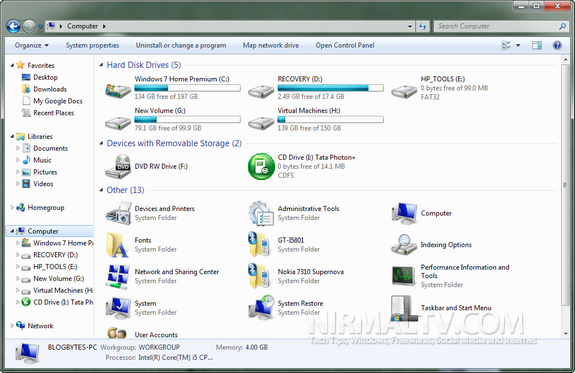Open the Administrative Tools icon
The height and width of the screenshot is (373, 575).
tap(261, 213)
